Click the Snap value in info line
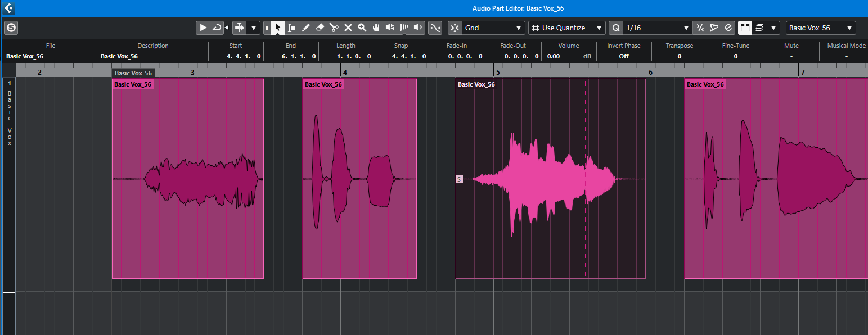 [x=409, y=56]
